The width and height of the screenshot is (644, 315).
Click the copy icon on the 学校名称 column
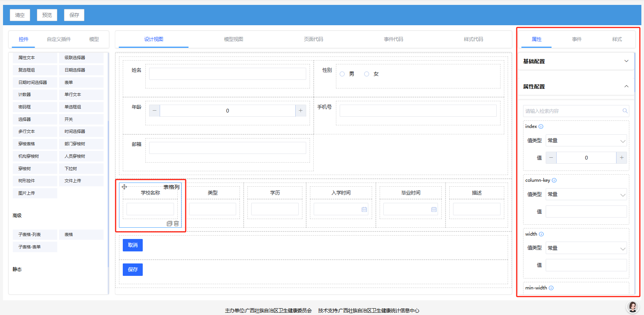click(169, 224)
